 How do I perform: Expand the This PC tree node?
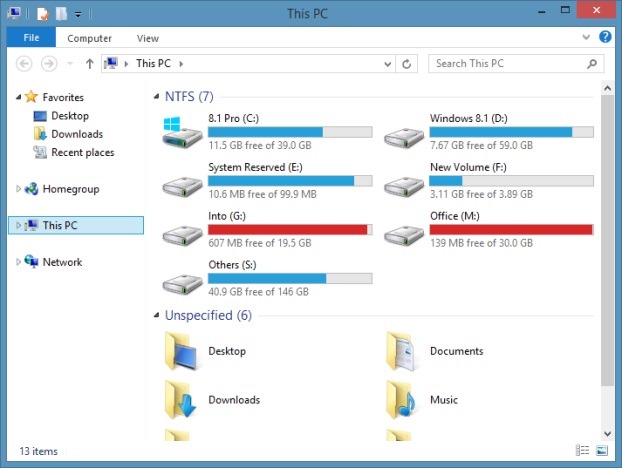click(18, 225)
